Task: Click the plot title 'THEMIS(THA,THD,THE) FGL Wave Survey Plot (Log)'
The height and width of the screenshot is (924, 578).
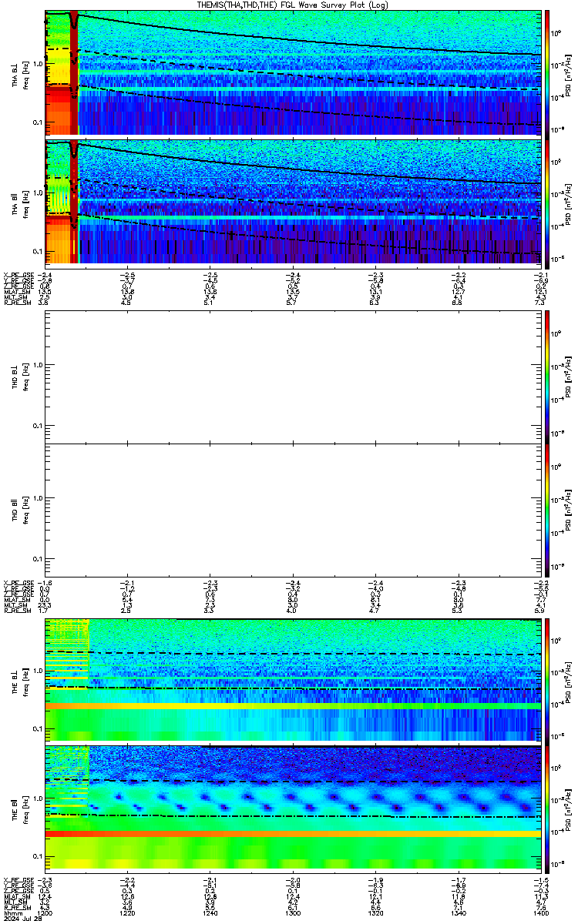Action: (293, 5)
